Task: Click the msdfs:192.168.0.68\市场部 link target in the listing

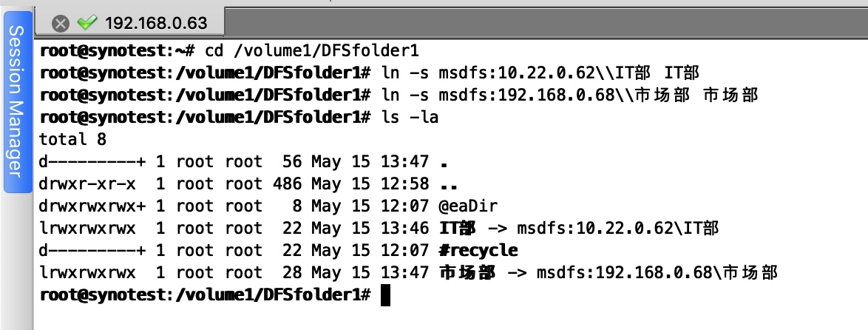Action: (657, 272)
